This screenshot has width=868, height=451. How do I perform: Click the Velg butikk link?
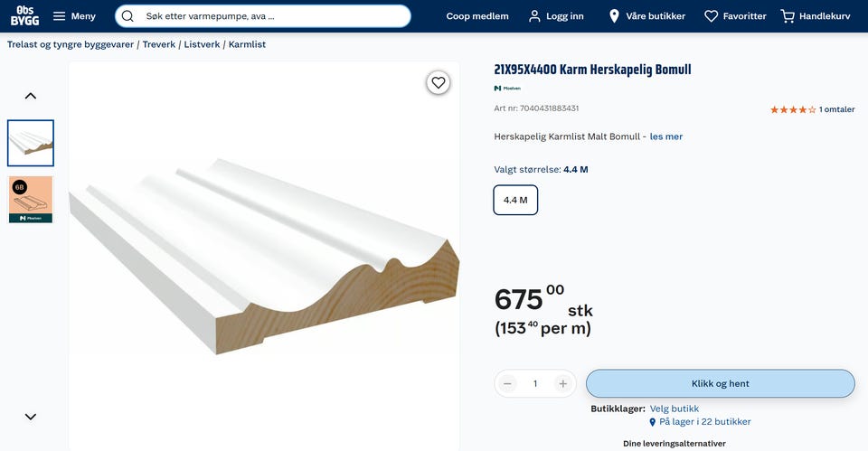674,409
